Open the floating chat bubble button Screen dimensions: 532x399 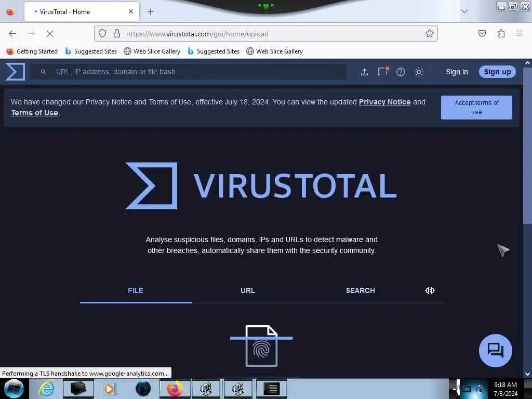pos(495,351)
